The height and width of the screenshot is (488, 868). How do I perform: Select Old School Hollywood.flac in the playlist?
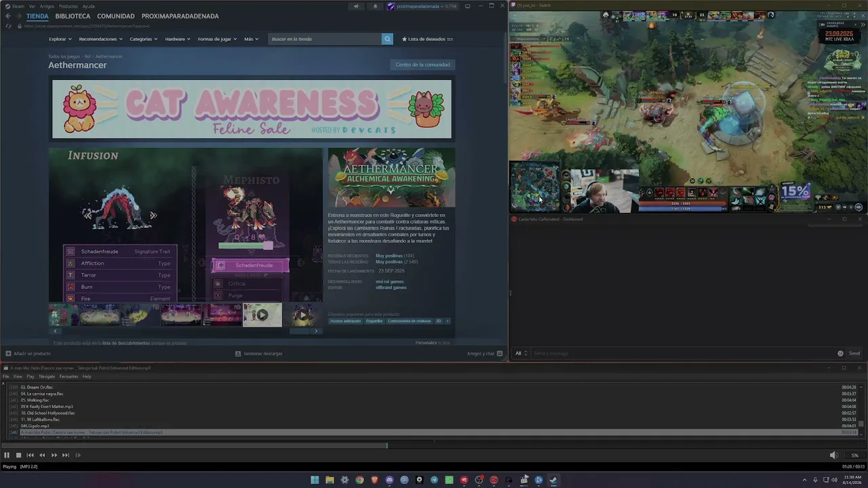tap(47, 413)
